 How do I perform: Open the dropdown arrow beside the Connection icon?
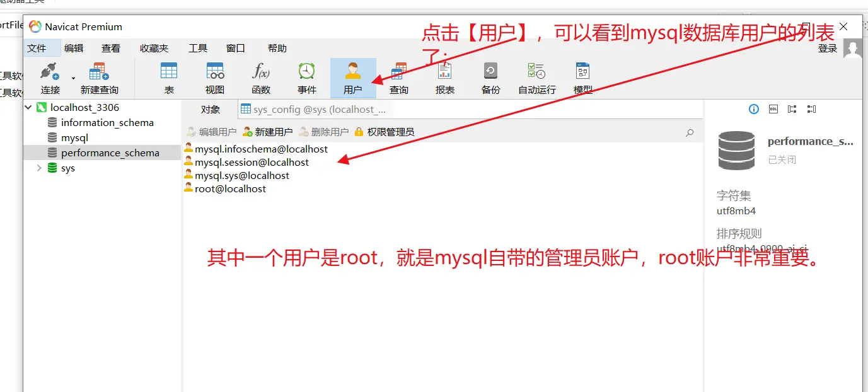[73, 78]
